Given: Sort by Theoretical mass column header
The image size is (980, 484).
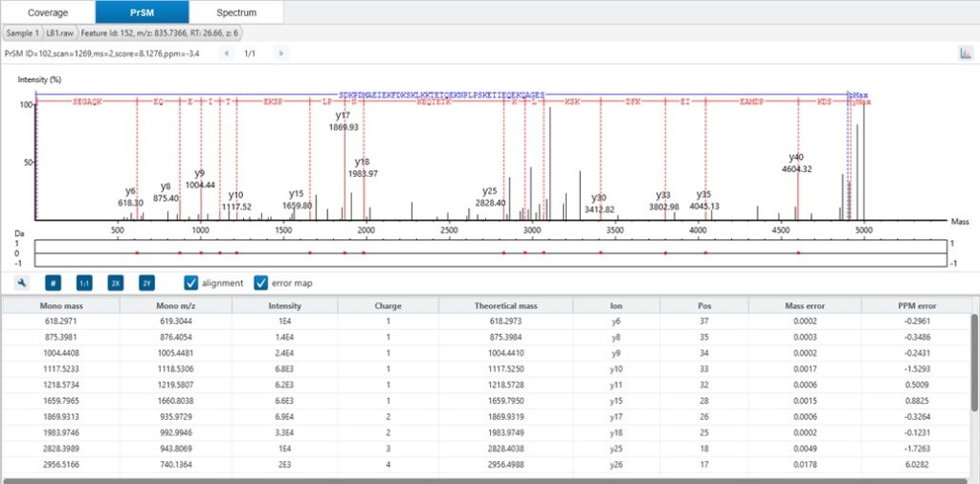Looking at the screenshot, I should pyautogui.click(x=505, y=306).
